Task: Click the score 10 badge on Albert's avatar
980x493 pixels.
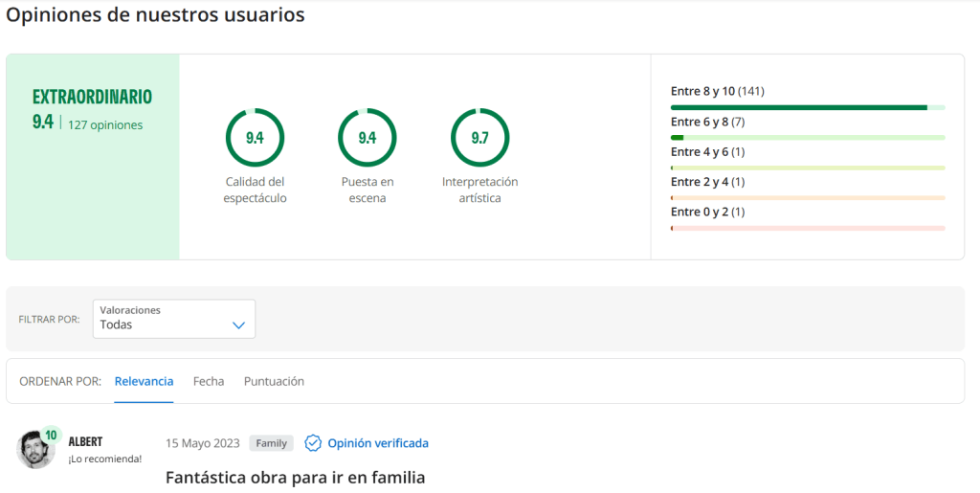Action: click(51, 435)
